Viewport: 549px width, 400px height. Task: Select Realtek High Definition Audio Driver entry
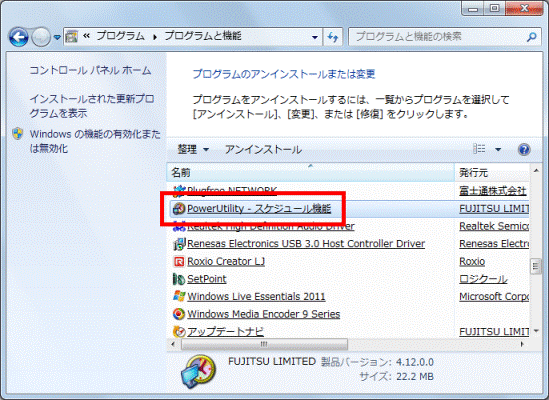(x=271, y=226)
